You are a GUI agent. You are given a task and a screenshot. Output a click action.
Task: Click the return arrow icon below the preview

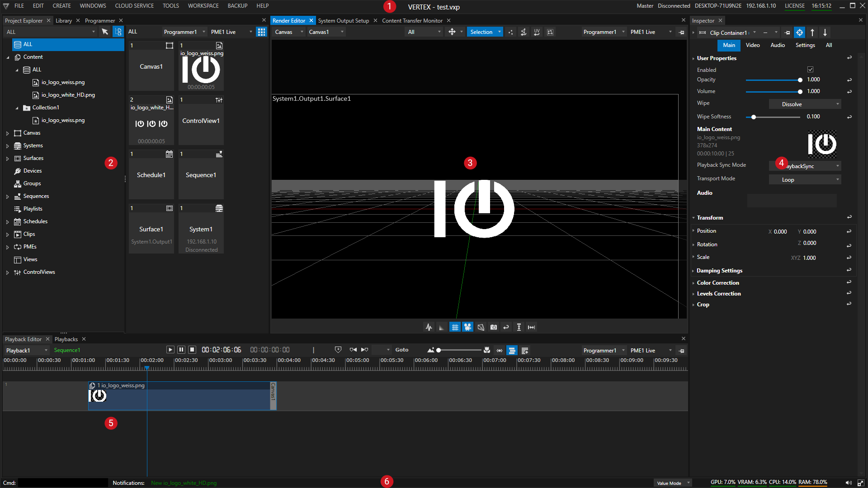(x=506, y=327)
